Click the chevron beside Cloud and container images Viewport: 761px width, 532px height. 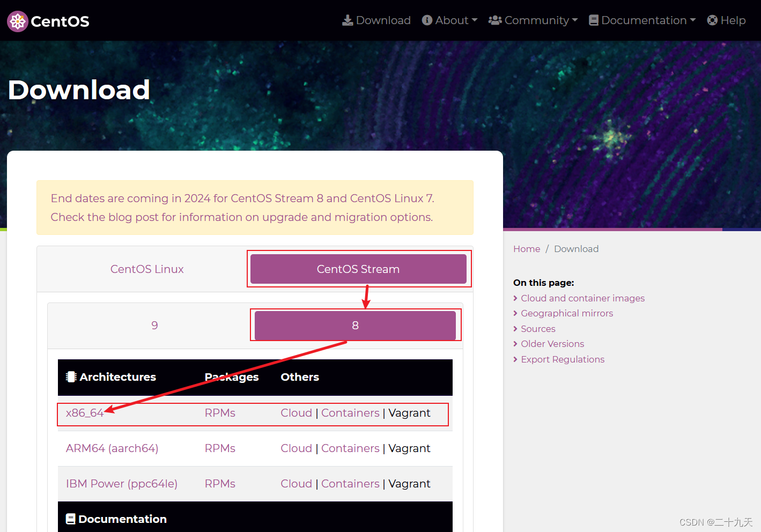click(515, 298)
